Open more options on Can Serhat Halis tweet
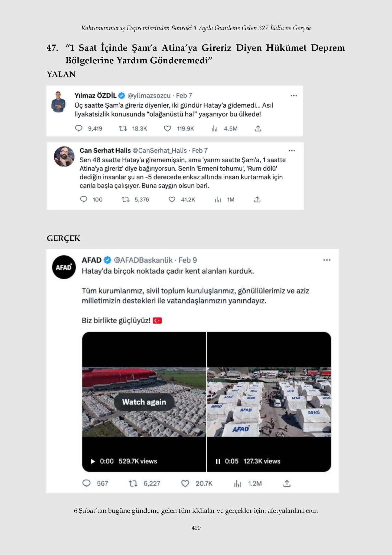Screen dimensions: 392x555 (x=292, y=151)
